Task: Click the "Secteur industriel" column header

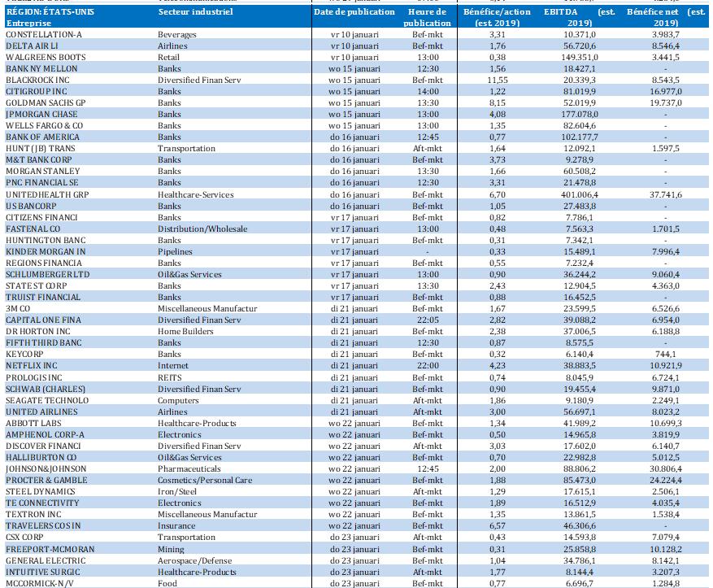Action: (196, 12)
